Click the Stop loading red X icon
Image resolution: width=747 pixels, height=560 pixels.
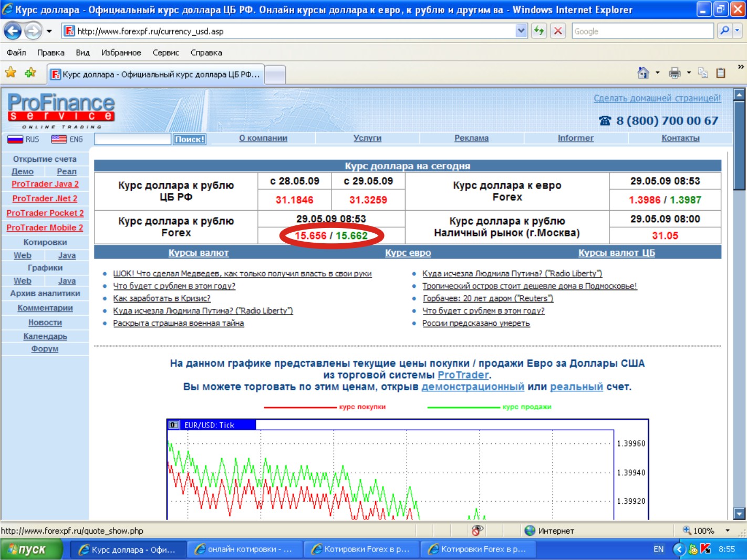click(x=558, y=31)
